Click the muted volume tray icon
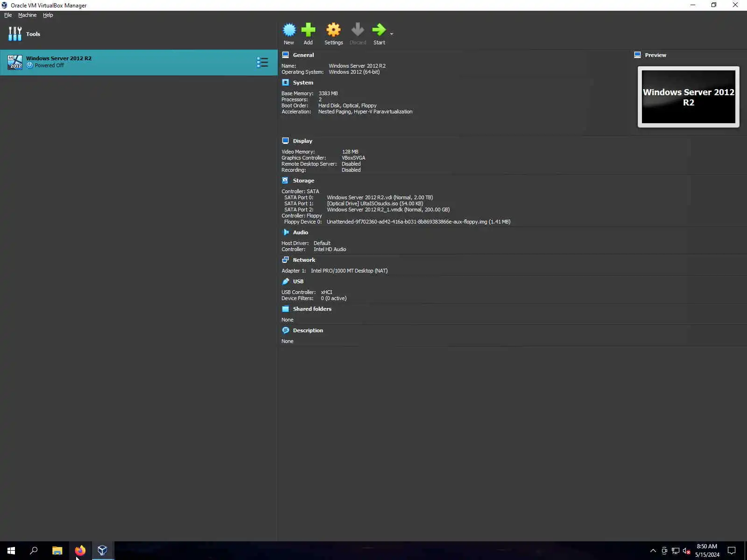The height and width of the screenshot is (560, 747). pyautogui.click(x=686, y=551)
